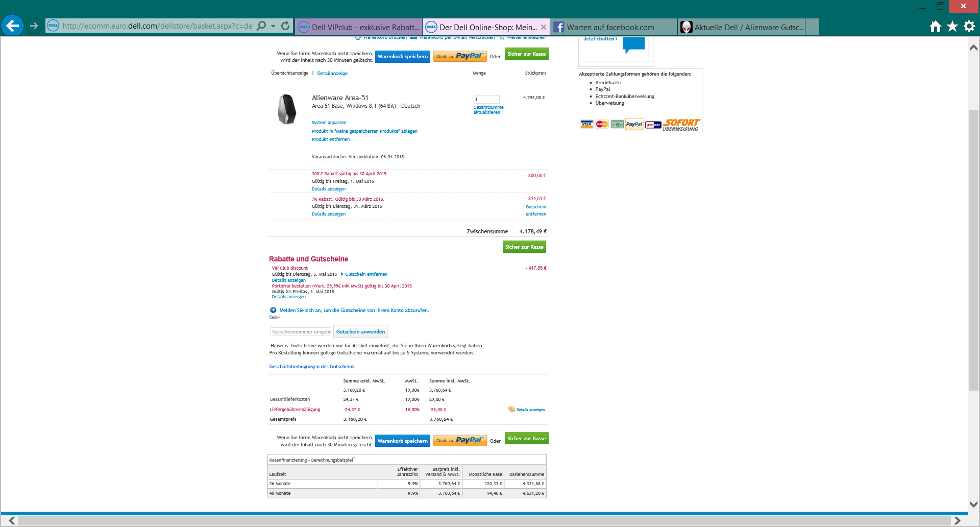
Task: Go back with the browser back arrow
Action: [12, 26]
